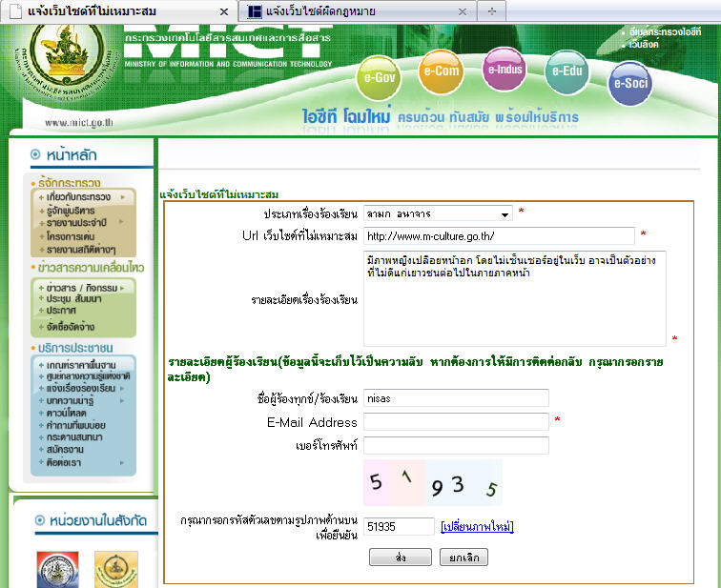Open the e-Gov green bubble icon
Image resolution: width=721 pixels, height=588 pixels.
point(379,77)
